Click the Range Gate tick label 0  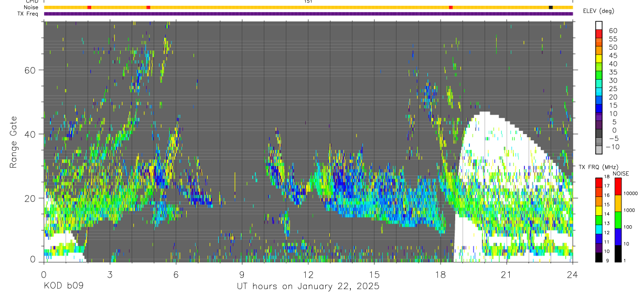[x=33, y=259]
